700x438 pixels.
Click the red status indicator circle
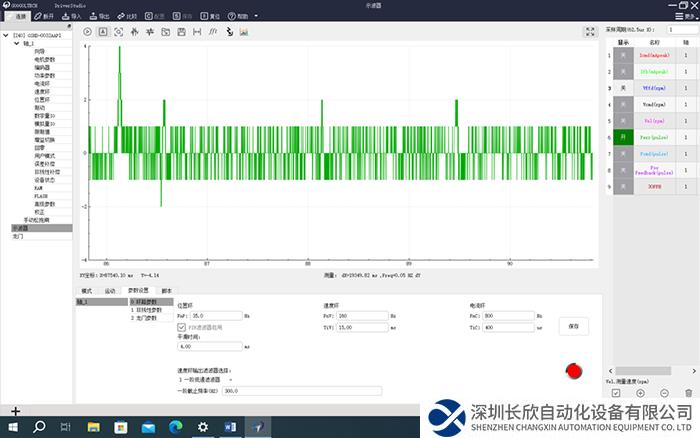tap(573, 371)
